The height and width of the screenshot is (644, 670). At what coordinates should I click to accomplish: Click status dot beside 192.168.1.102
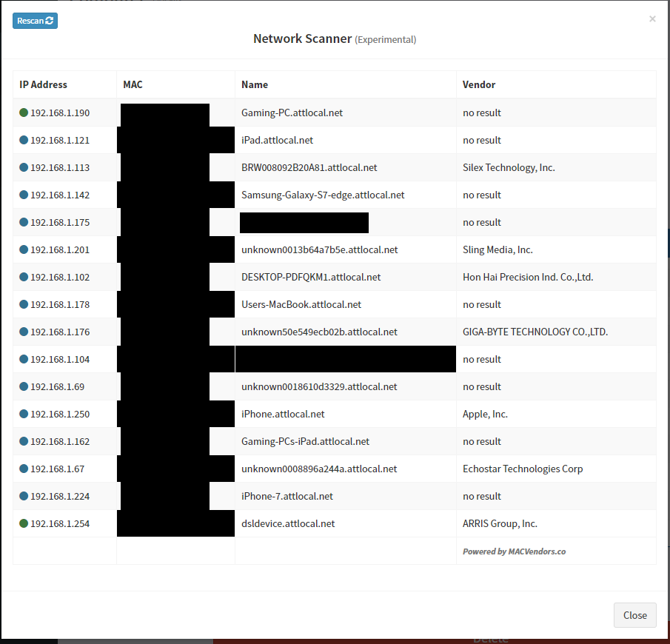point(24,277)
